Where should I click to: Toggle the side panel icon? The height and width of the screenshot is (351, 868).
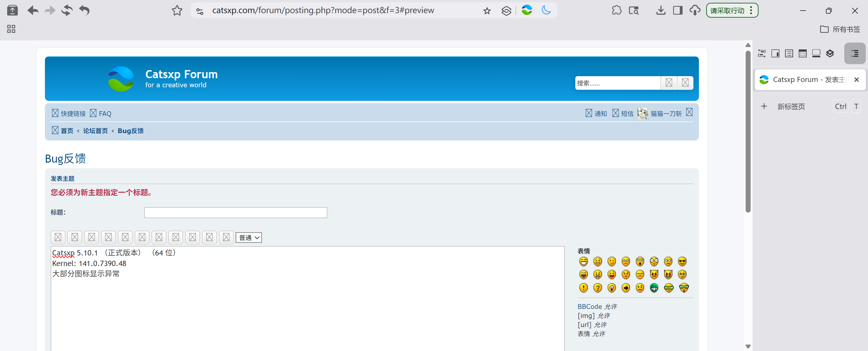pyautogui.click(x=677, y=10)
